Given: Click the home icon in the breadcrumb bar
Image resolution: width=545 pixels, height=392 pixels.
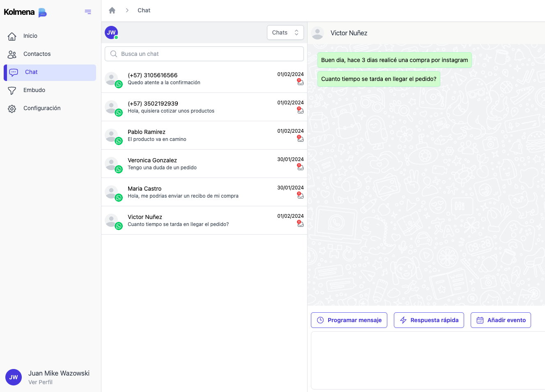Looking at the screenshot, I should point(112,10).
